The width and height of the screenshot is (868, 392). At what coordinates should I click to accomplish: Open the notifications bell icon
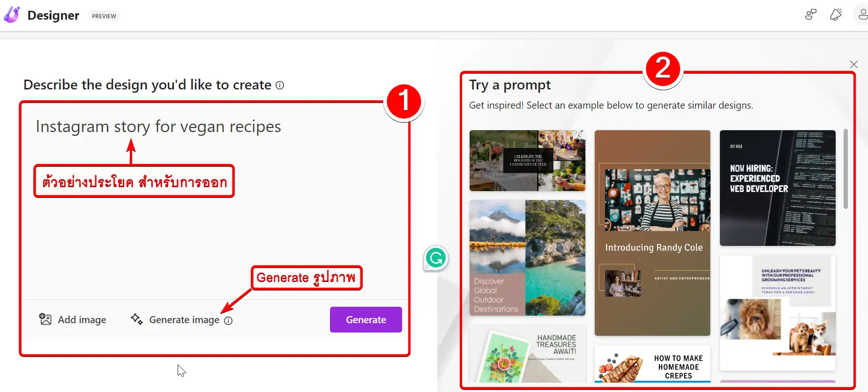(x=836, y=15)
